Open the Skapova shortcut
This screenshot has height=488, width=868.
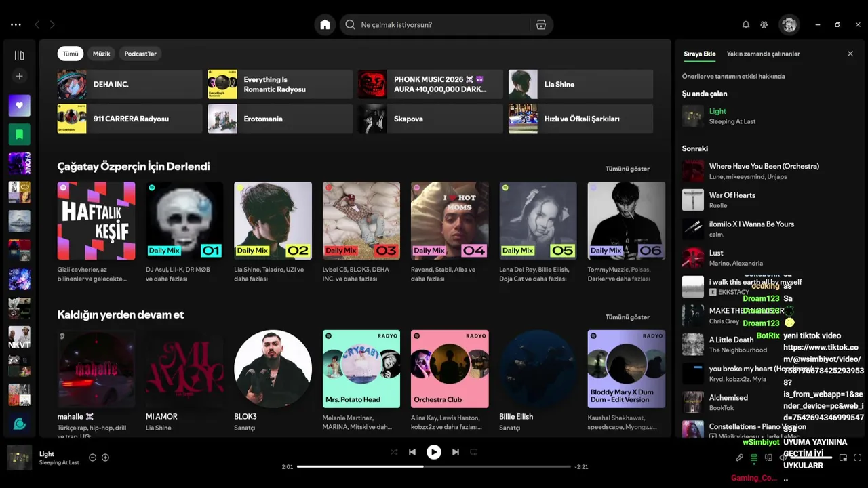click(x=431, y=119)
